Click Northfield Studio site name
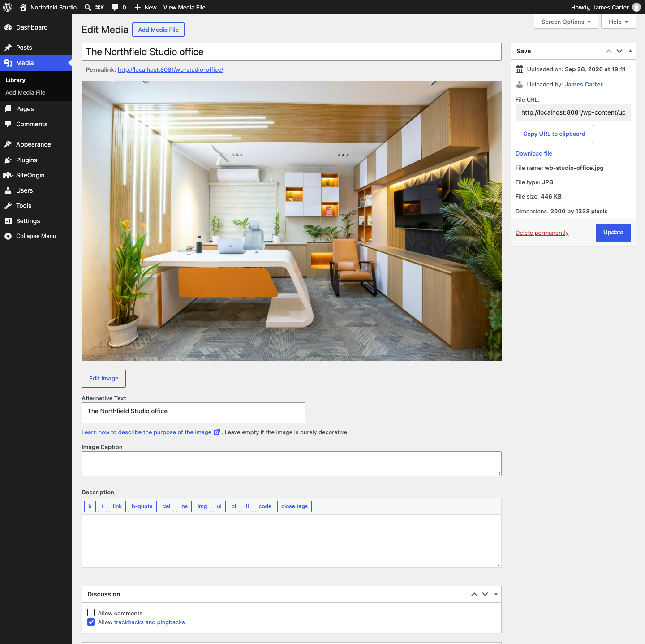This screenshot has width=645, height=644. coord(53,7)
